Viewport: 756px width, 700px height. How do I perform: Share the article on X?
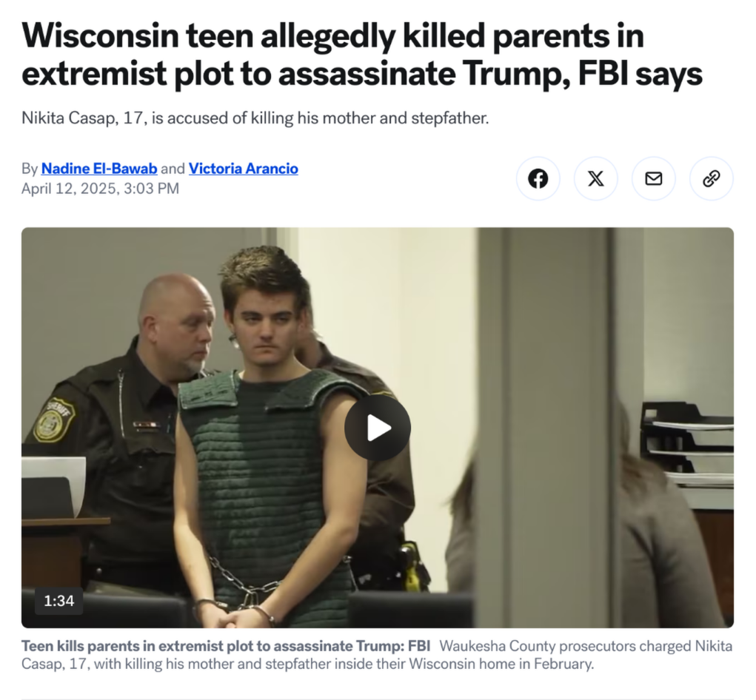pos(595,178)
